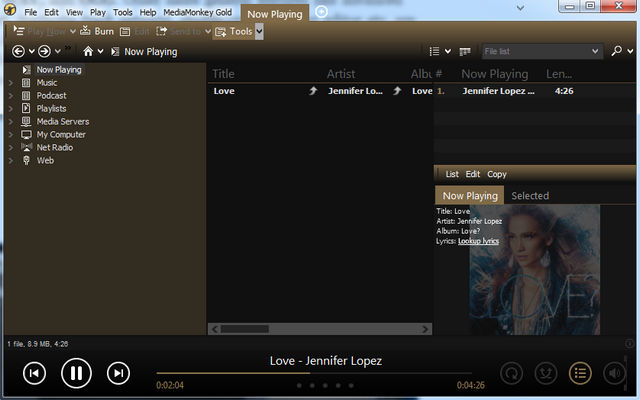This screenshot has height=400, width=640.
Task: Click the Send to icon
Action: click(162, 31)
